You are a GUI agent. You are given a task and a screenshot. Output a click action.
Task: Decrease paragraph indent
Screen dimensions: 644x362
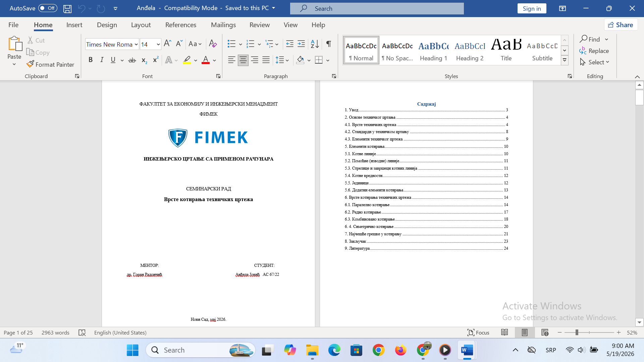(290, 44)
